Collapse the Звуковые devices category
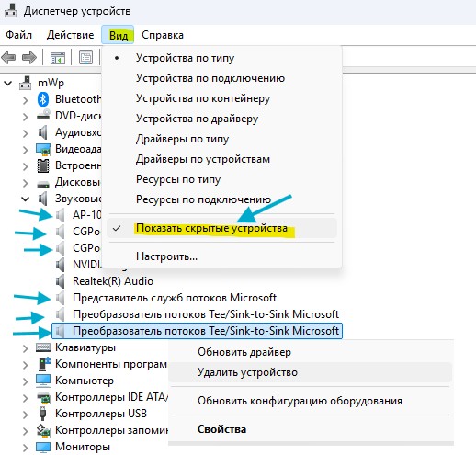Viewport: 476px width, 455px height. coord(25,199)
